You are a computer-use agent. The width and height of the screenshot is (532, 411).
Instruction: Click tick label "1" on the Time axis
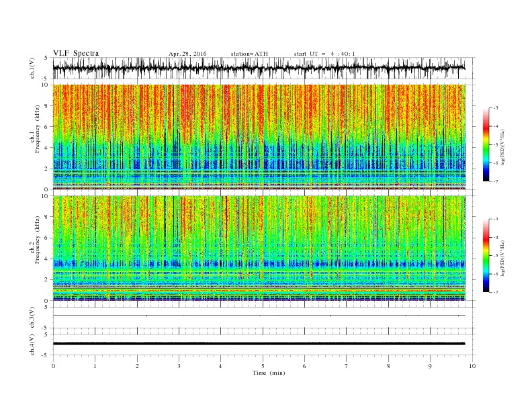[x=95, y=366]
